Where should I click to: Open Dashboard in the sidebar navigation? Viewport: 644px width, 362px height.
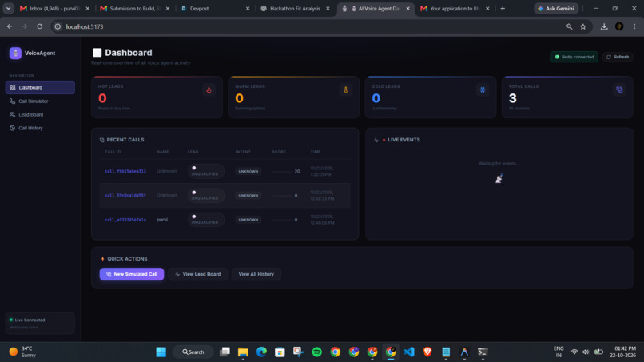coord(40,88)
